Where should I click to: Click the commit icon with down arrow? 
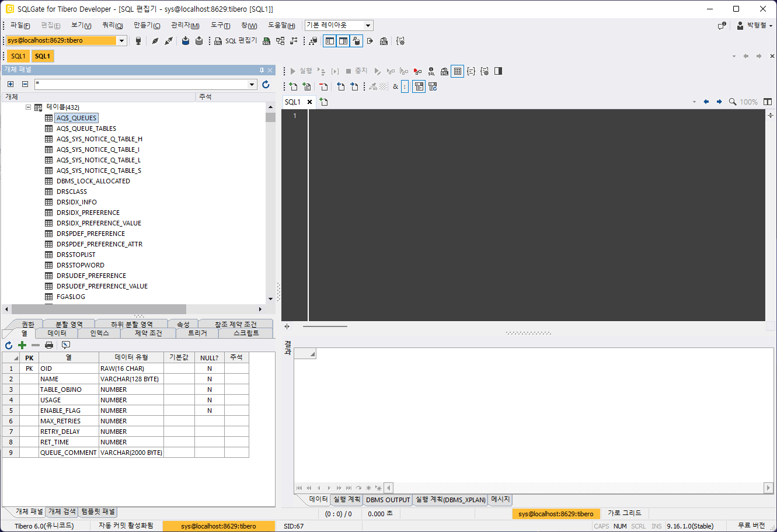point(186,41)
